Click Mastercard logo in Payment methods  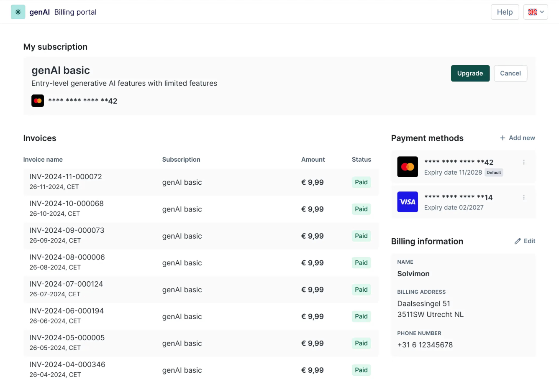pos(407,167)
